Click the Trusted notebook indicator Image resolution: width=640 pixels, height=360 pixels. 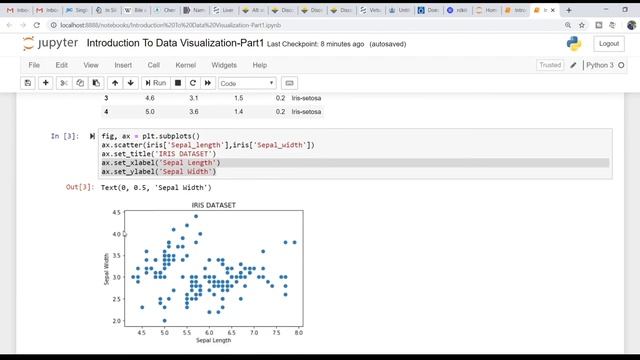click(550, 65)
